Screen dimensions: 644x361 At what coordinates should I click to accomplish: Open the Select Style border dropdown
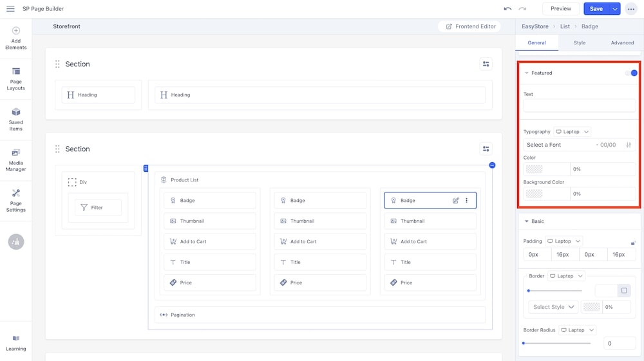(553, 307)
